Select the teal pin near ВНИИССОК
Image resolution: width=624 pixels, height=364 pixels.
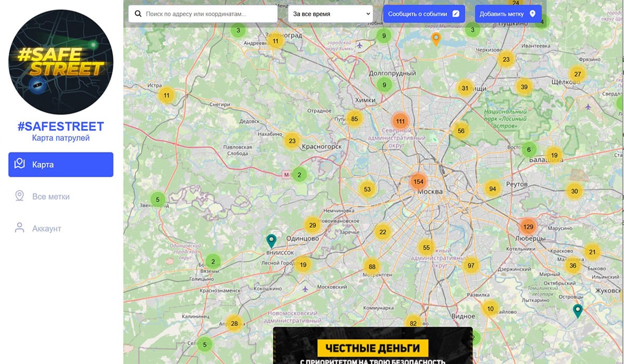tap(271, 240)
